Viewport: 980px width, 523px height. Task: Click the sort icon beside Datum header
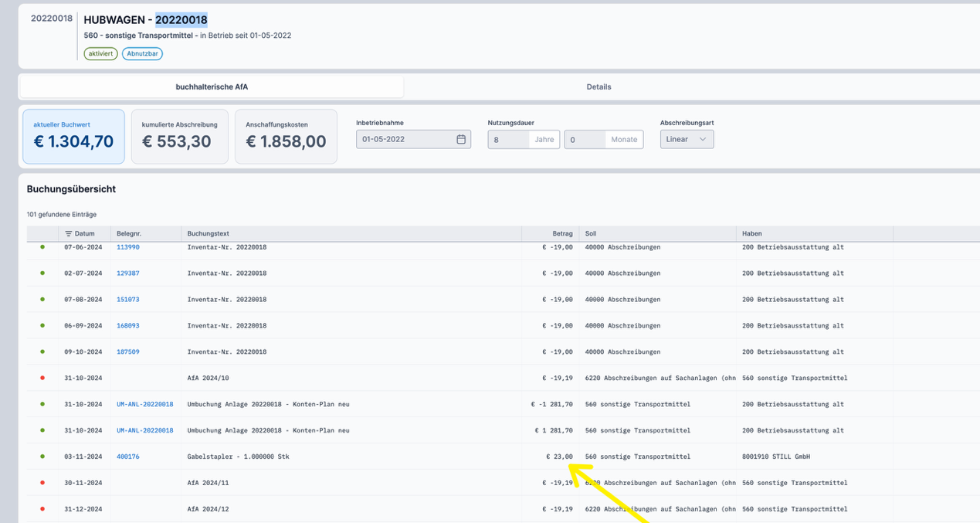click(69, 234)
